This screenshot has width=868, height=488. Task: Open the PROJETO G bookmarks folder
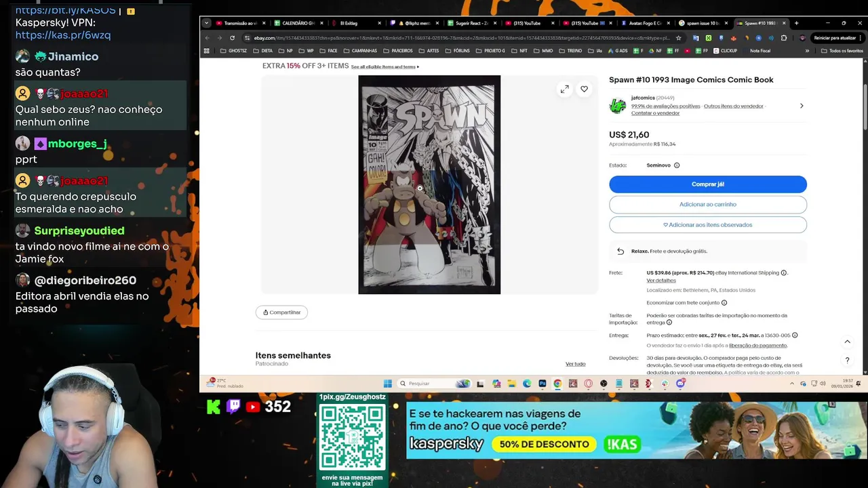tap(490, 51)
